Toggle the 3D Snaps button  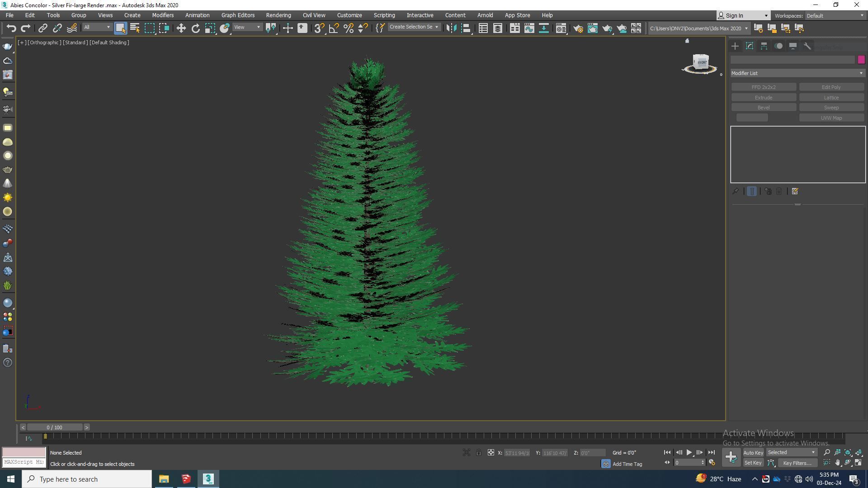(x=319, y=28)
